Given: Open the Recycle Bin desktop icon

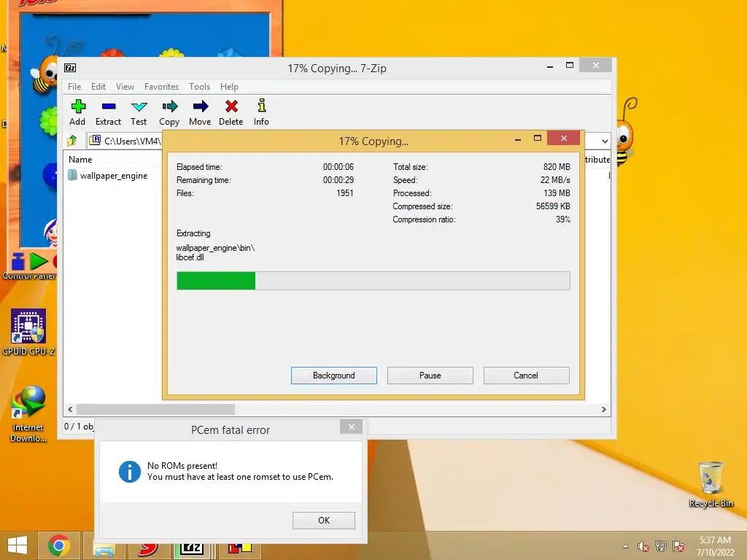Looking at the screenshot, I should pos(711,484).
